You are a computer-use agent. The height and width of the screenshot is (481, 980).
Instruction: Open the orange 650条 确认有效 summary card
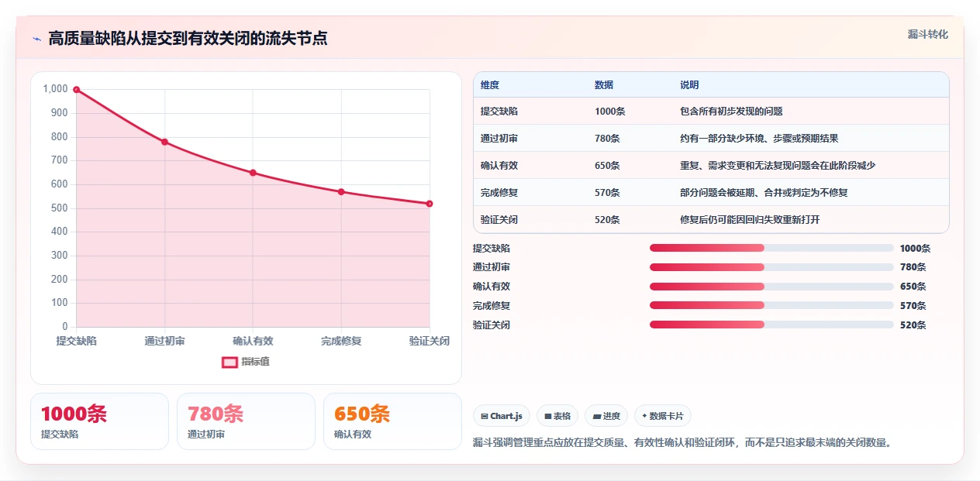(x=392, y=421)
